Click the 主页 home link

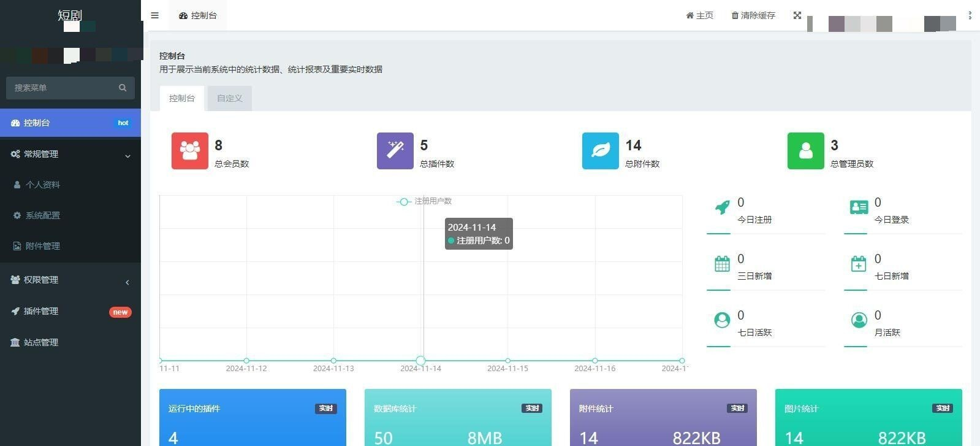coord(699,15)
